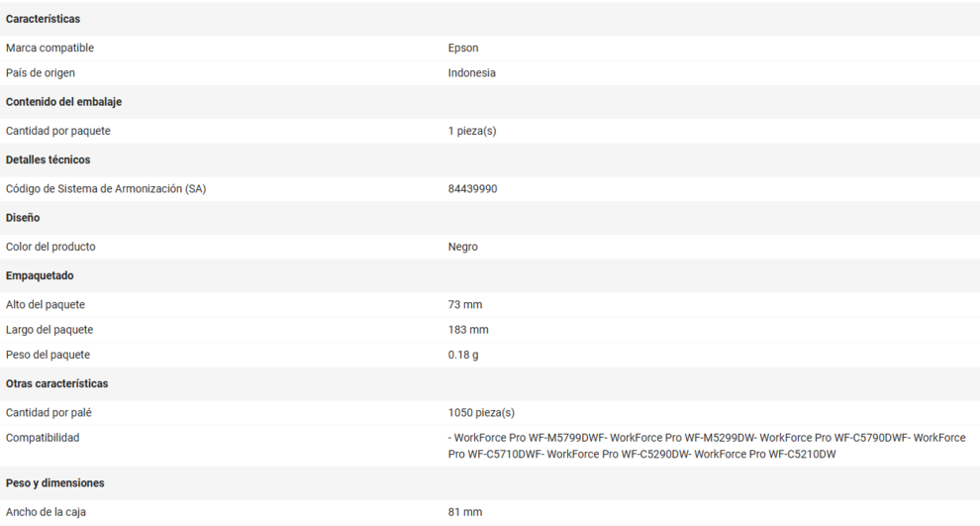Select the Epson brand value
Screen dimensions: 980x526
(462, 48)
